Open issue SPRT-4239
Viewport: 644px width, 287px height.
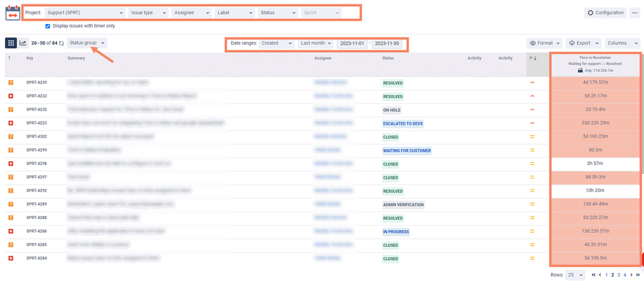pyautogui.click(x=37, y=83)
